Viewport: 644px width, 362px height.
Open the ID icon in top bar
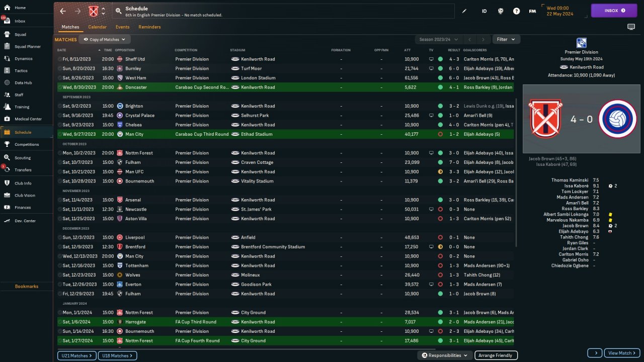[484, 11]
